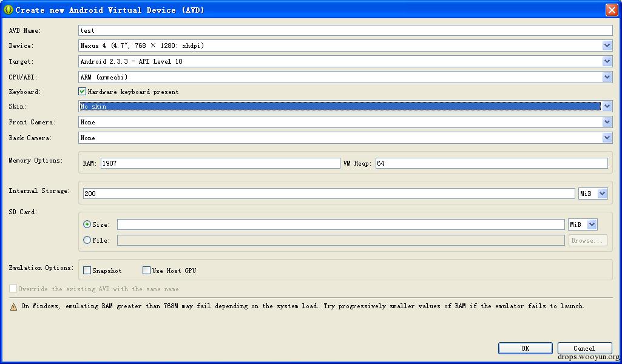622x364 pixels.
Task: Open the Device dropdown list
Action: (x=607, y=45)
